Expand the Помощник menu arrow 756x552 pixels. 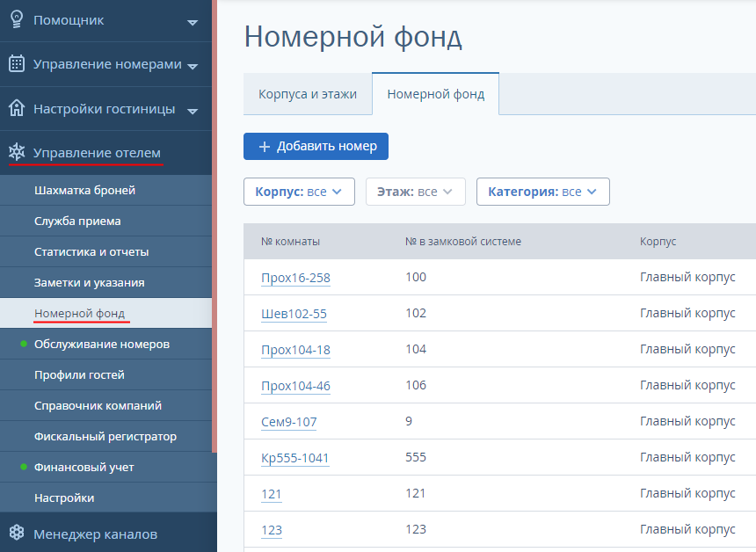coord(193,22)
